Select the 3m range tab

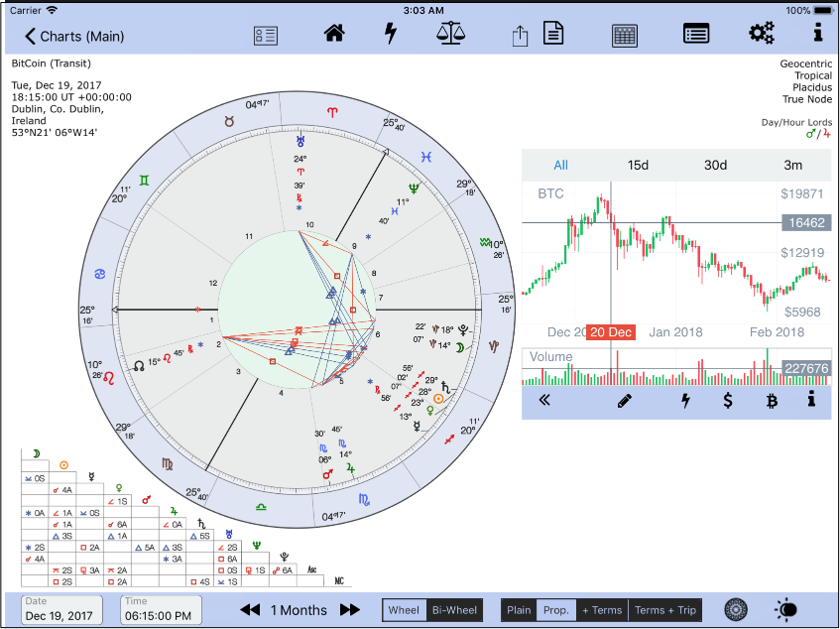pyautogui.click(x=792, y=165)
